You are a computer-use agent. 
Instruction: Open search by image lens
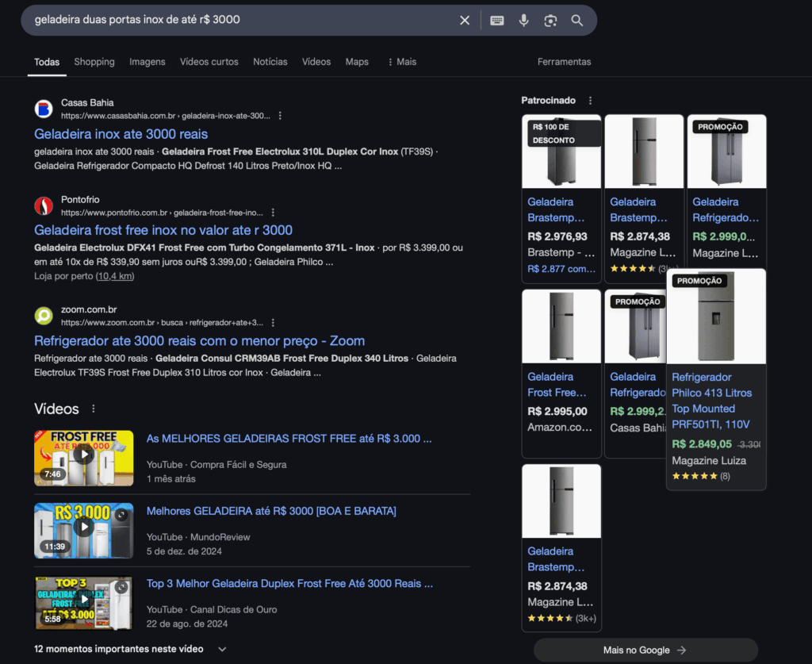tap(550, 21)
